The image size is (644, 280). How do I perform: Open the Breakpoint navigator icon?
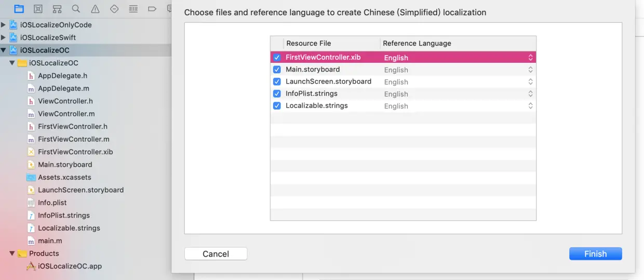coord(152,9)
